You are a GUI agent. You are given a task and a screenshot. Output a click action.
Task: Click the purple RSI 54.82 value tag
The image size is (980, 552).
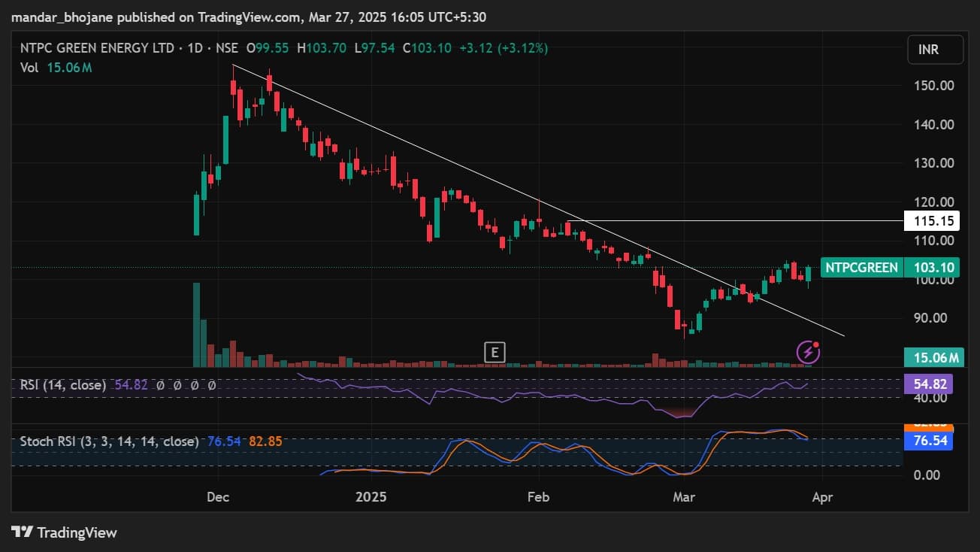(928, 384)
